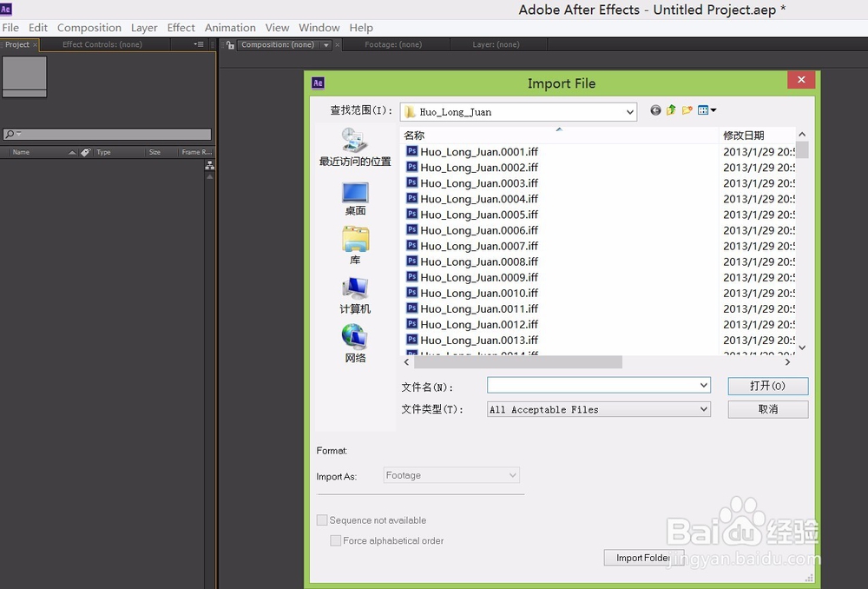Click the Open (打开) button

768,386
